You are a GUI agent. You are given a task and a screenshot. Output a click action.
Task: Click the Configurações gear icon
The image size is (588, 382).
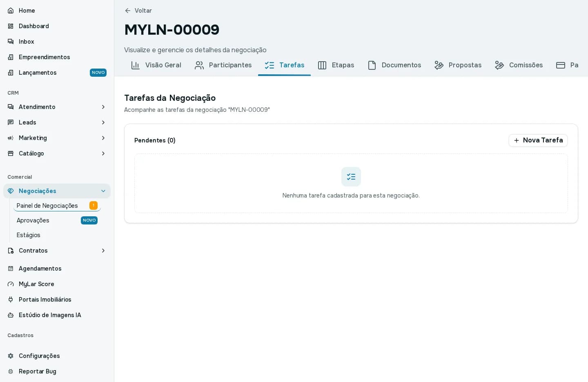11,356
